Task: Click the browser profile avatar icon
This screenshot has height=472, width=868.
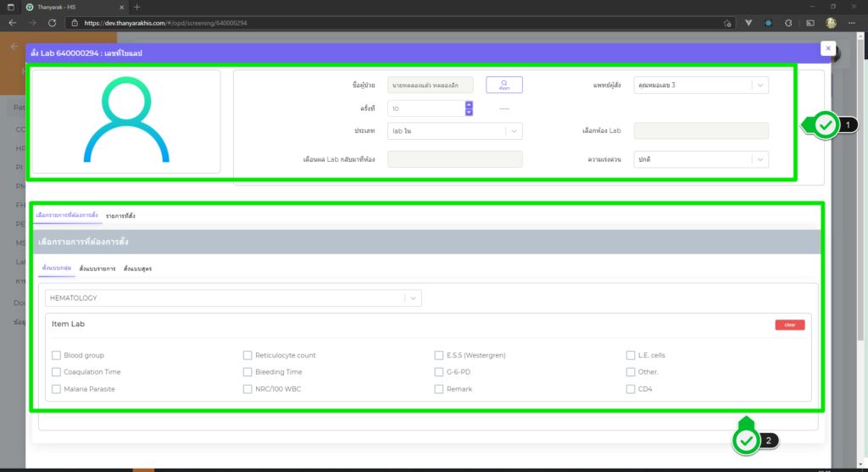Action: click(x=832, y=23)
